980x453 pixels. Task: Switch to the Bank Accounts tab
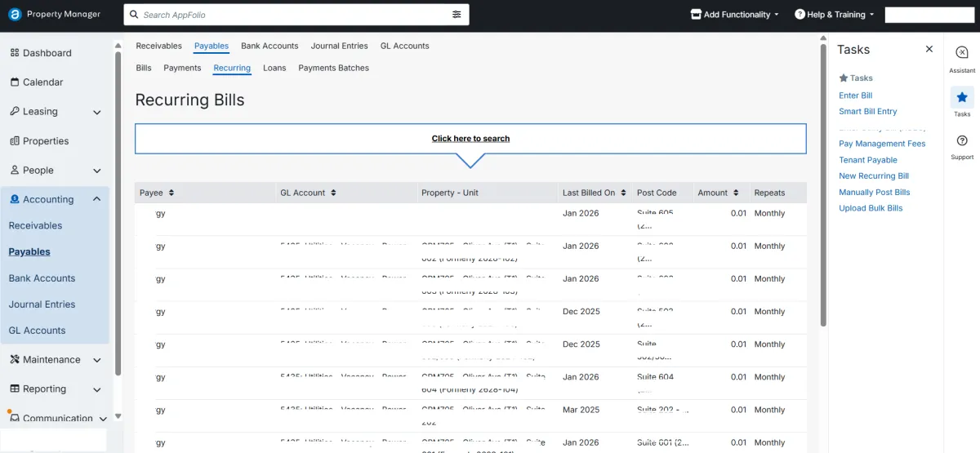tap(269, 46)
